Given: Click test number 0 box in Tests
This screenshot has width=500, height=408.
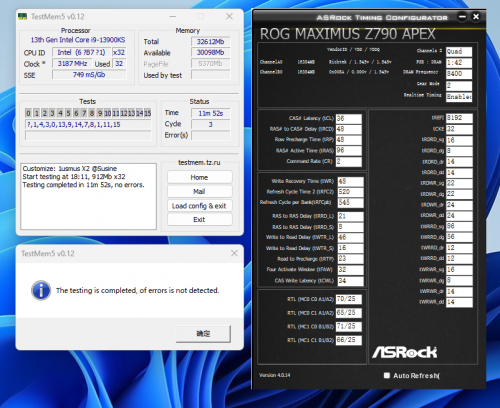Looking at the screenshot, I should coord(28,113).
